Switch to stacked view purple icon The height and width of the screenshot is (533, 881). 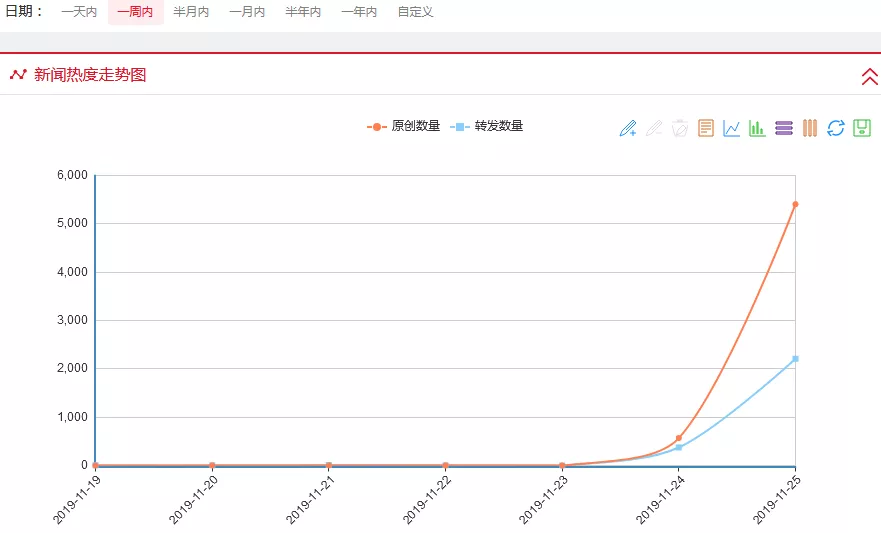784,128
